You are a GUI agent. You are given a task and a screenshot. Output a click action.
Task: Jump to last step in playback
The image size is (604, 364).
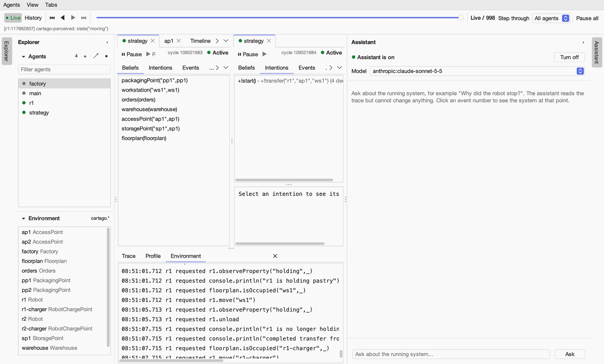[84, 18]
